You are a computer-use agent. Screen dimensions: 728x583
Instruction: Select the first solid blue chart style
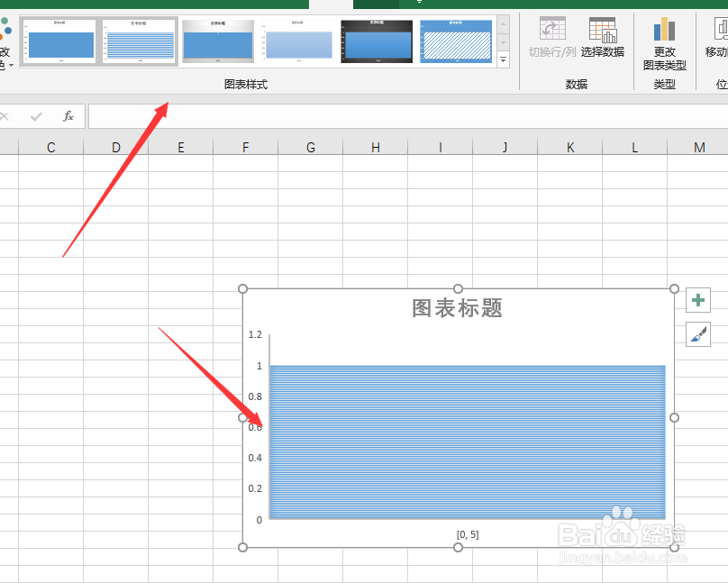pos(59,40)
